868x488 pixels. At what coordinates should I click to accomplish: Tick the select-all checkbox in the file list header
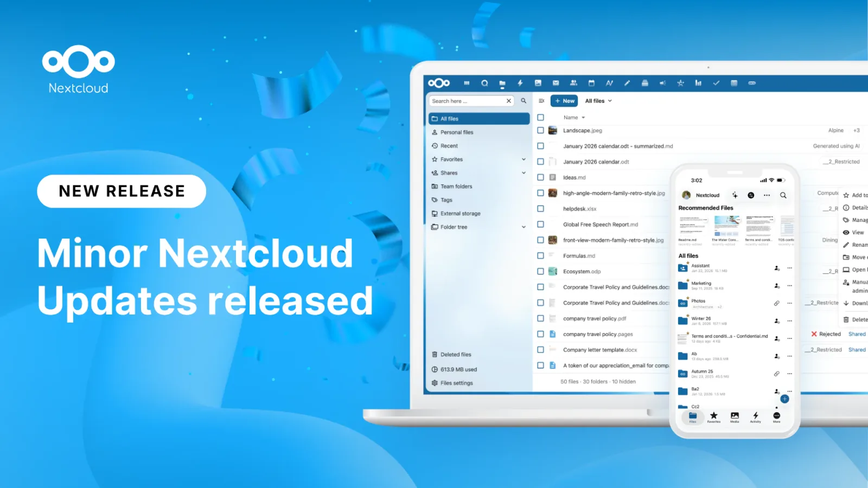pos(540,117)
